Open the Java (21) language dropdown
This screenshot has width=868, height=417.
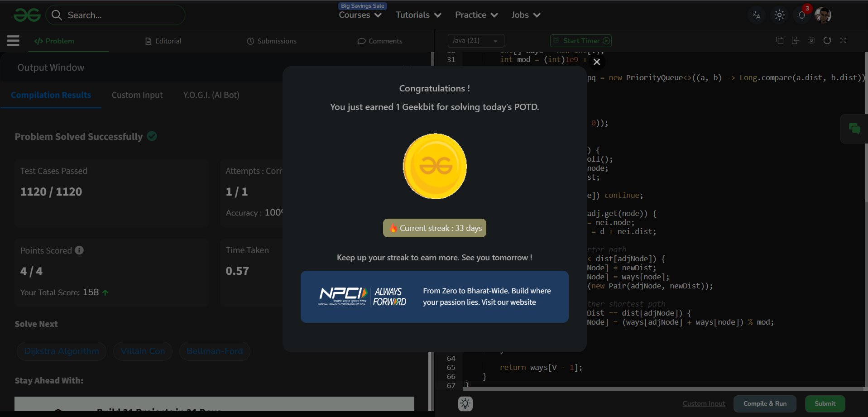pyautogui.click(x=475, y=41)
